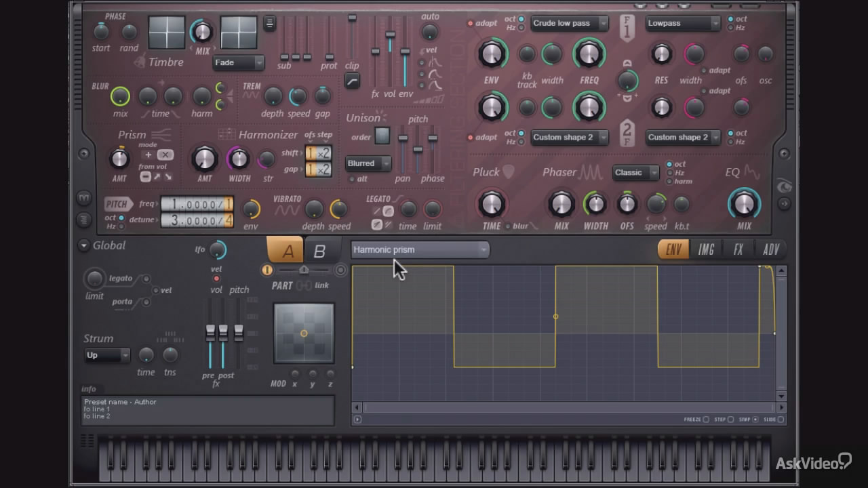Expand the Fade timbre mix dropdown

click(238, 62)
